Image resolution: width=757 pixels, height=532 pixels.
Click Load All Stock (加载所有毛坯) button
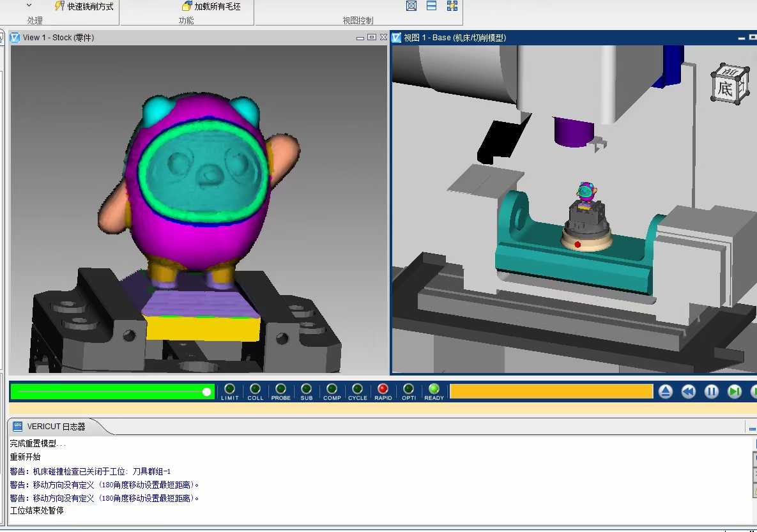pos(211,6)
